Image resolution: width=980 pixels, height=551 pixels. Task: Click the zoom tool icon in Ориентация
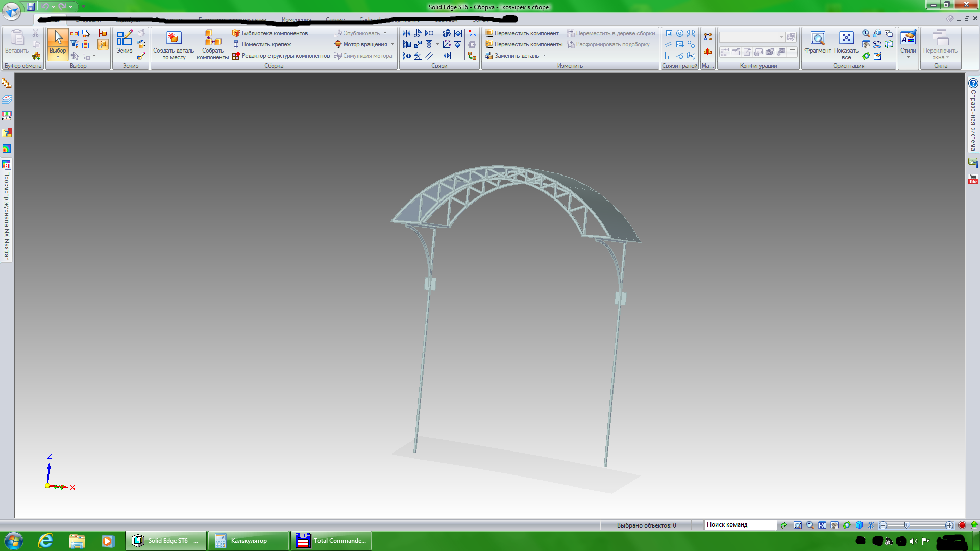[866, 33]
